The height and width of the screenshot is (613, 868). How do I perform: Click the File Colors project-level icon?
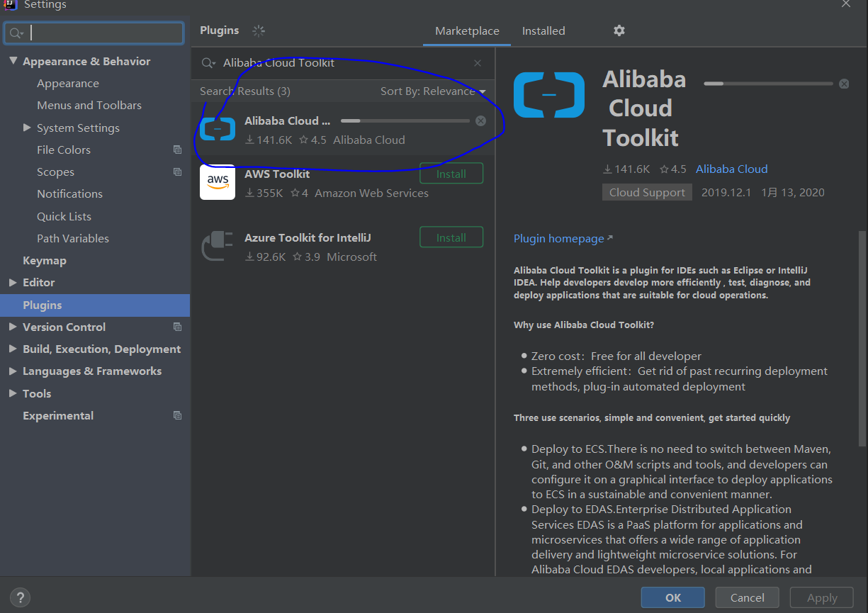177,150
